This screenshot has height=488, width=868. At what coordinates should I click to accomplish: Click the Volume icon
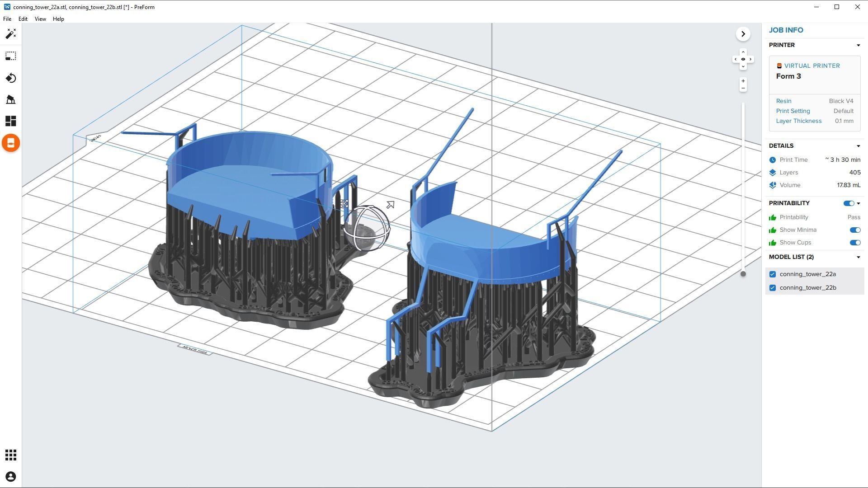(x=773, y=185)
